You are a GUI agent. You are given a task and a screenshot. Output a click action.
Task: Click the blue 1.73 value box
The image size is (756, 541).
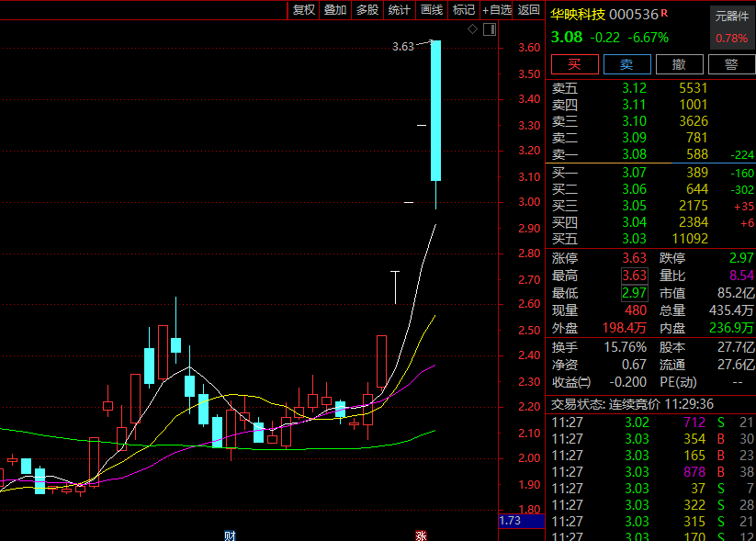[511, 522]
